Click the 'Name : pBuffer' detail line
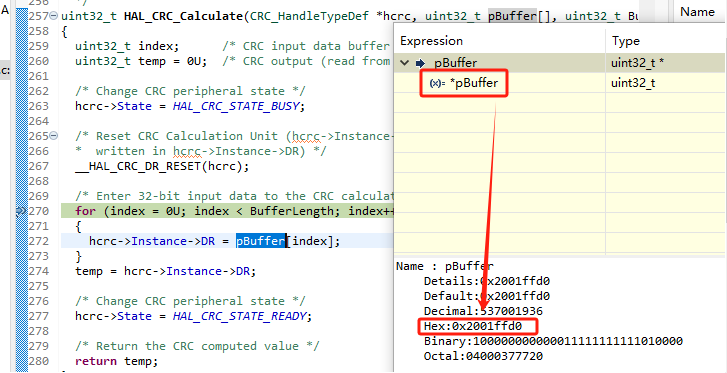The width and height of the screenshot is (727, 373). [x=445, y=266]
